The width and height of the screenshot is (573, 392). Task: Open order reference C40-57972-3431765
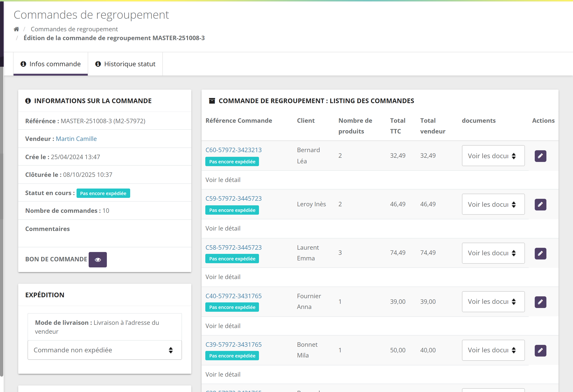[x=234, y=296]
